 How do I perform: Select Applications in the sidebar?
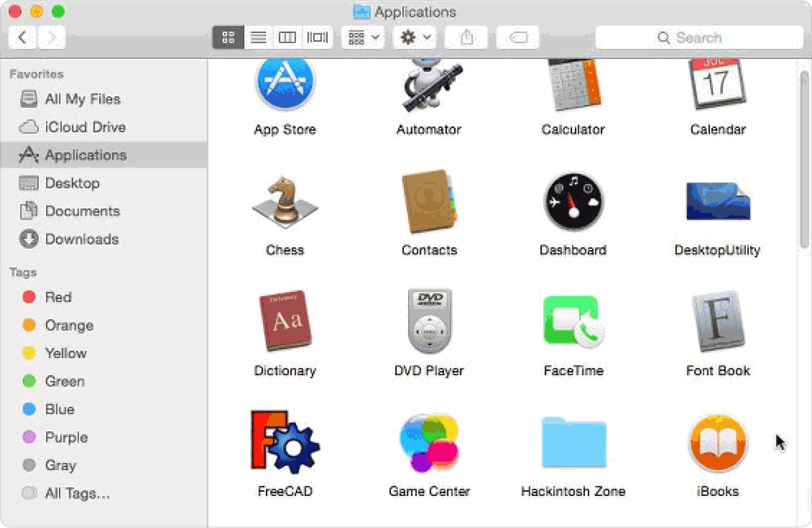click(103, 155)
